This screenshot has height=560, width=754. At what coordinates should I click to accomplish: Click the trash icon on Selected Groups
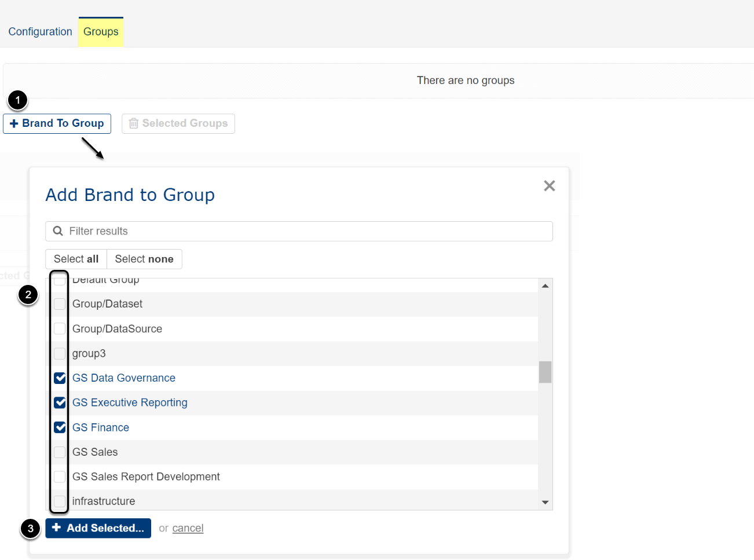[x=134, y=123]
